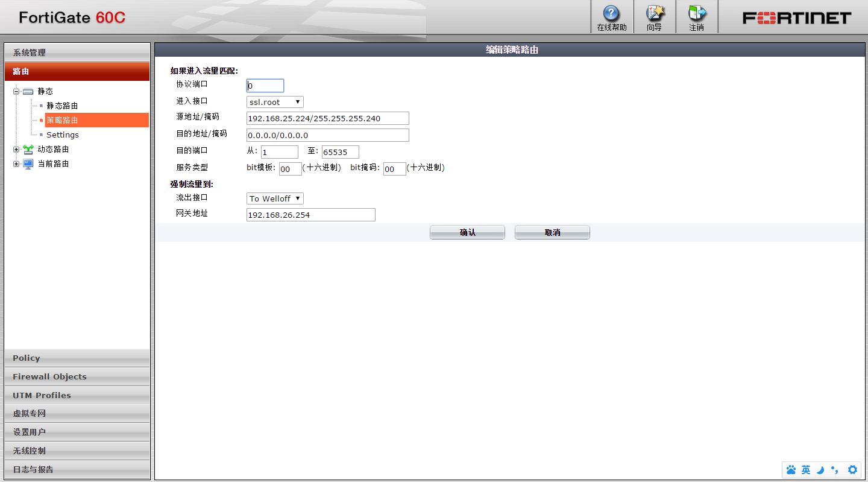
Task: Click the 当前路由 monitor icon
Action: (x=28, y=163)
